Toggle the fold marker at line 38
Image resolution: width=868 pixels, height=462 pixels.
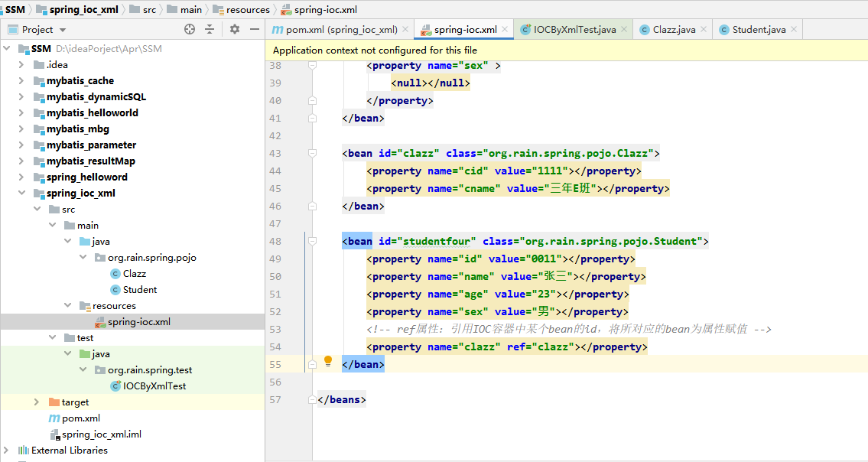(x=312, y=65)
